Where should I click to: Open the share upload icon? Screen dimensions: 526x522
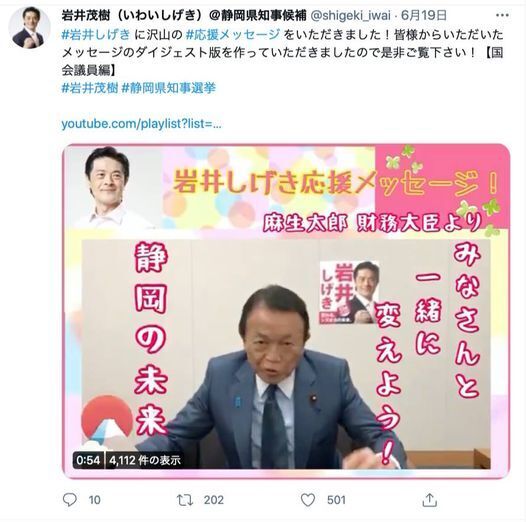point(429,500)
